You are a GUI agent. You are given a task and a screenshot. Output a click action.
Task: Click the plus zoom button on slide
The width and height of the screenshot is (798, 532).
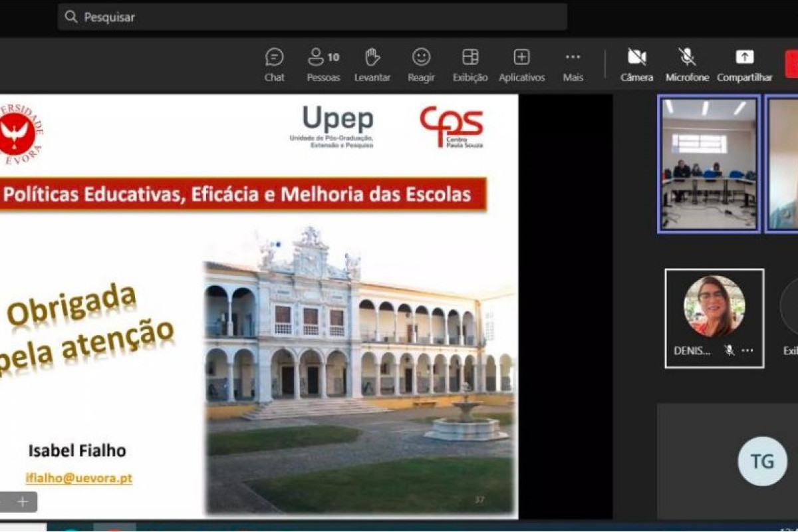[23, 501]
